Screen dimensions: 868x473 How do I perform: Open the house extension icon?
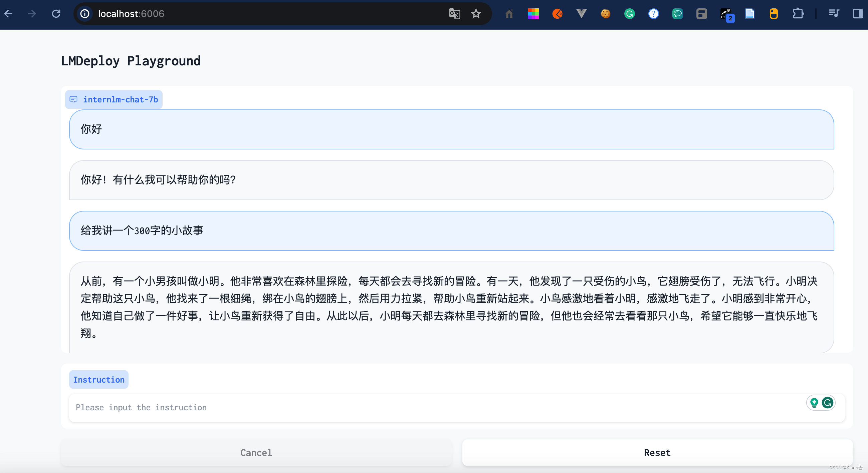coord(509,14)
